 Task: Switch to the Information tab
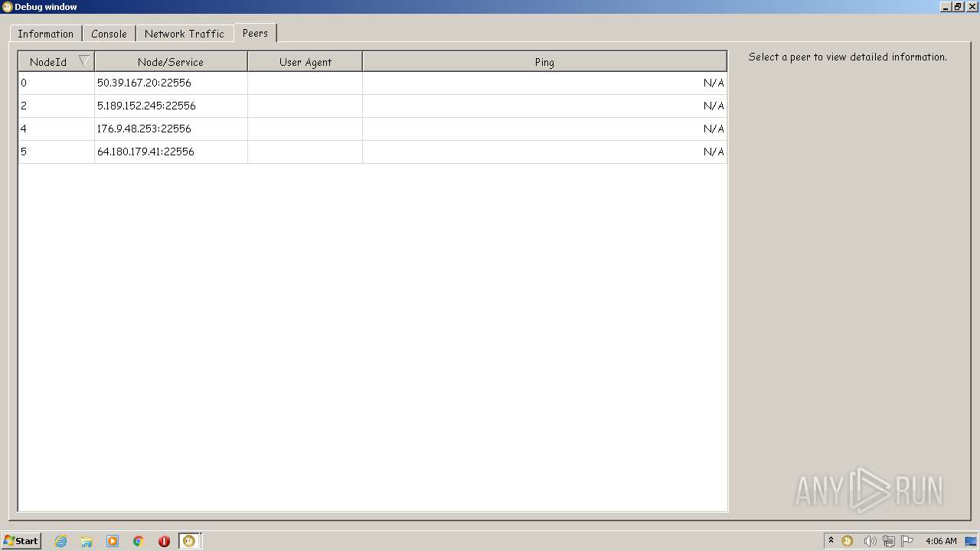(46, 34)
